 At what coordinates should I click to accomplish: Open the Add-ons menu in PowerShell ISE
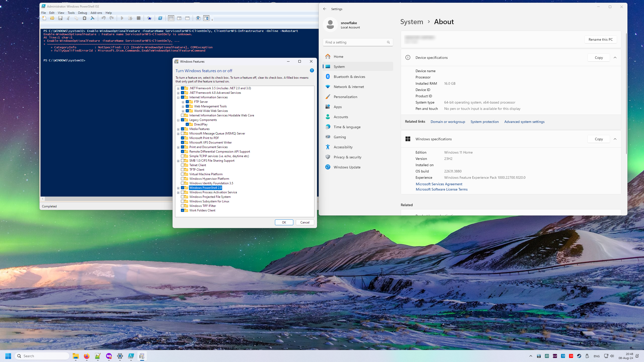(96, 13)
